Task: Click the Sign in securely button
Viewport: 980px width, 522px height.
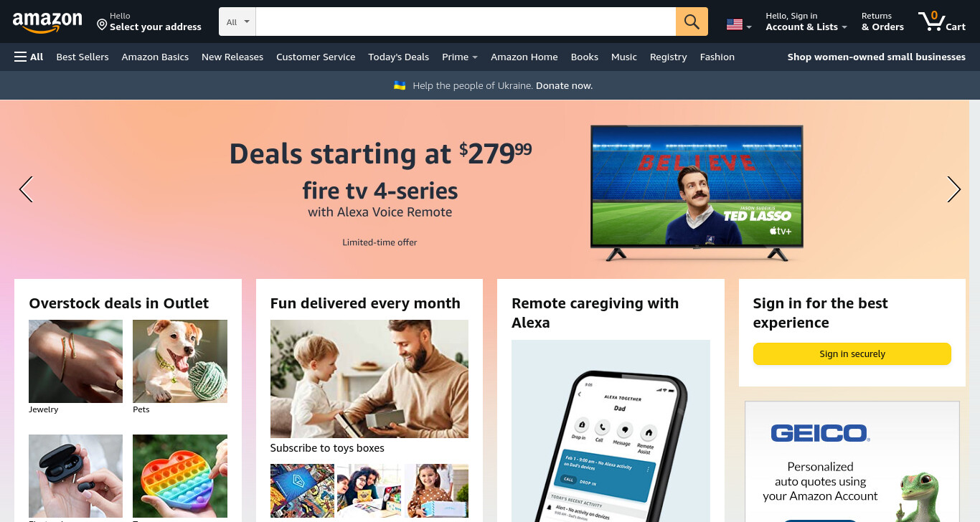Action: point(852,353)
